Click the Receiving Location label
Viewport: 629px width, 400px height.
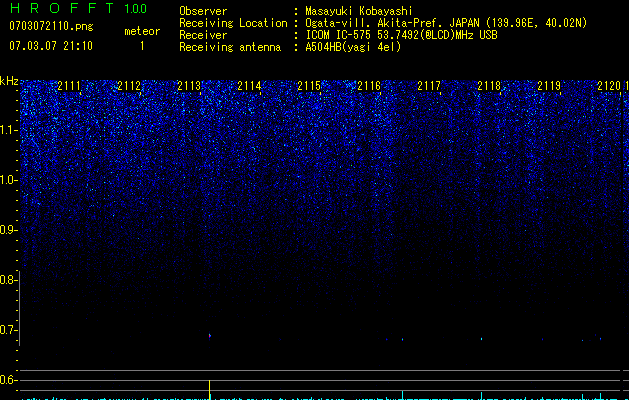point(233,23)
